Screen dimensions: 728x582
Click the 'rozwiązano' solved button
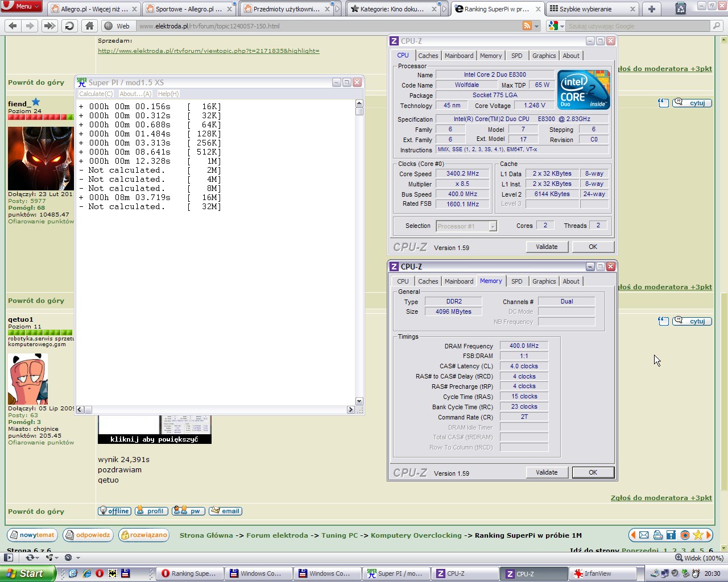144,535
